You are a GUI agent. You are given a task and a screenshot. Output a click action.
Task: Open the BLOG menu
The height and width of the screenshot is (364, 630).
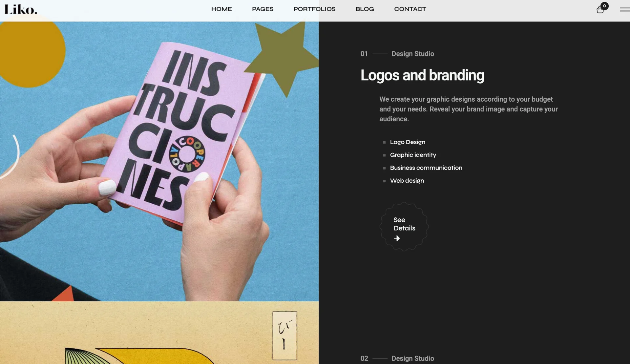click(365, 9)
